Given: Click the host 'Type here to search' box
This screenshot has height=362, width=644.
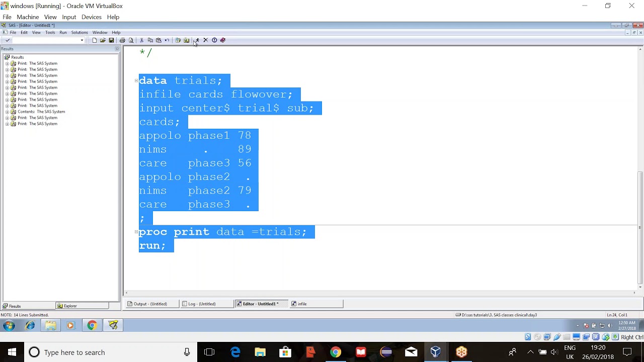Looking at the screenshot, I should (x=111, y=352).
